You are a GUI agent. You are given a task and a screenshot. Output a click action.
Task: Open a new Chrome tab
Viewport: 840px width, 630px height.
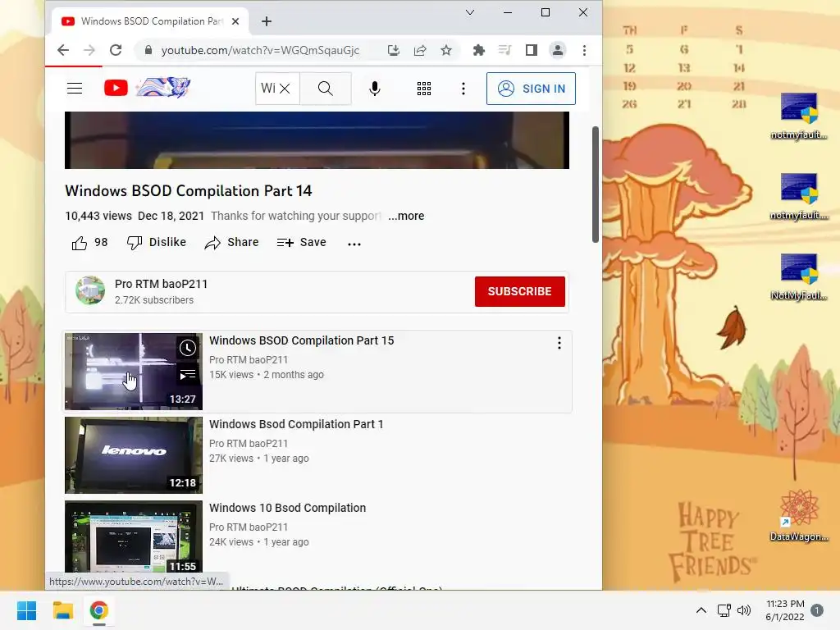pyautogui.click(x=267, y=21)
